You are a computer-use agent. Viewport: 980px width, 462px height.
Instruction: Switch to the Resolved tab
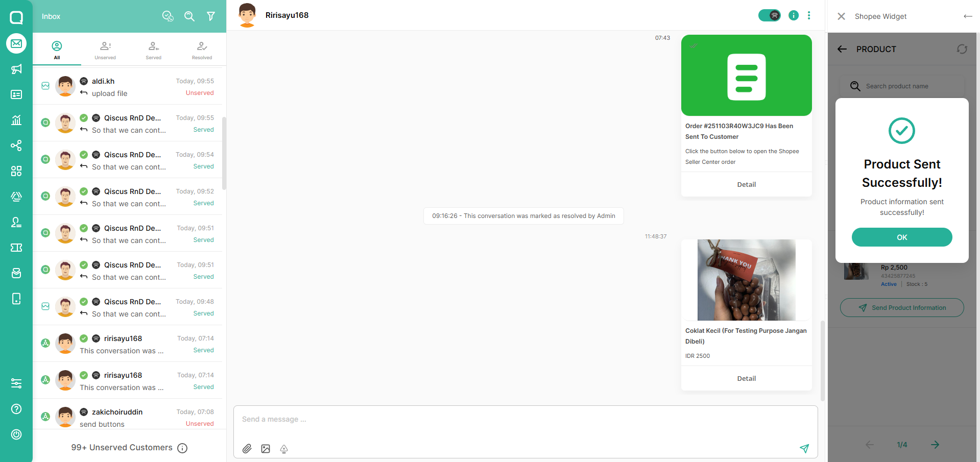tap(202, 50)
